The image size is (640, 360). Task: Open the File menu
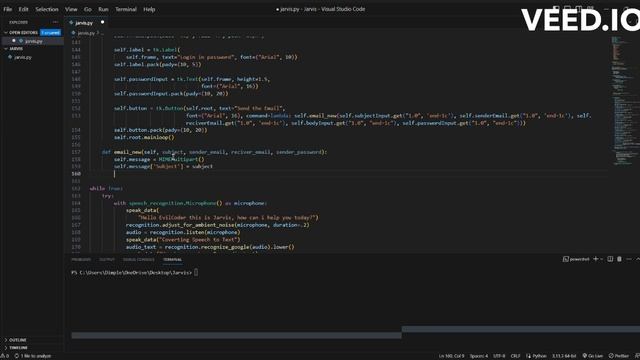8,9
